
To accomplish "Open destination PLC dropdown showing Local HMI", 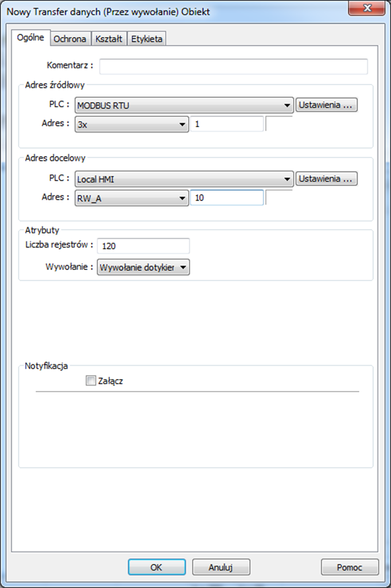I will pos(184,179).
